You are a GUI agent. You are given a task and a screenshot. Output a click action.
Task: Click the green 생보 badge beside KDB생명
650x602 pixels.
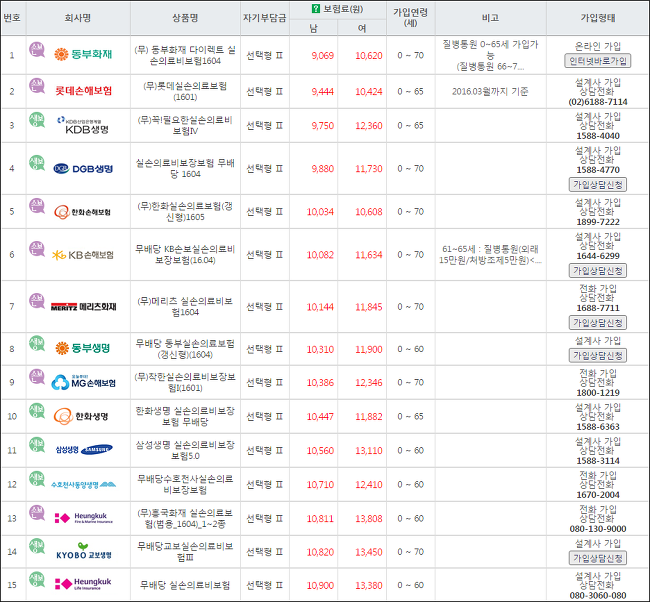[37, 120]
